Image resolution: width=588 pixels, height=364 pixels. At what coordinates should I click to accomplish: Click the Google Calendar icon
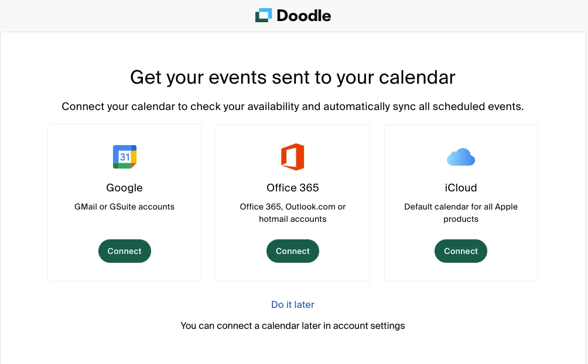tap(124, 157)
